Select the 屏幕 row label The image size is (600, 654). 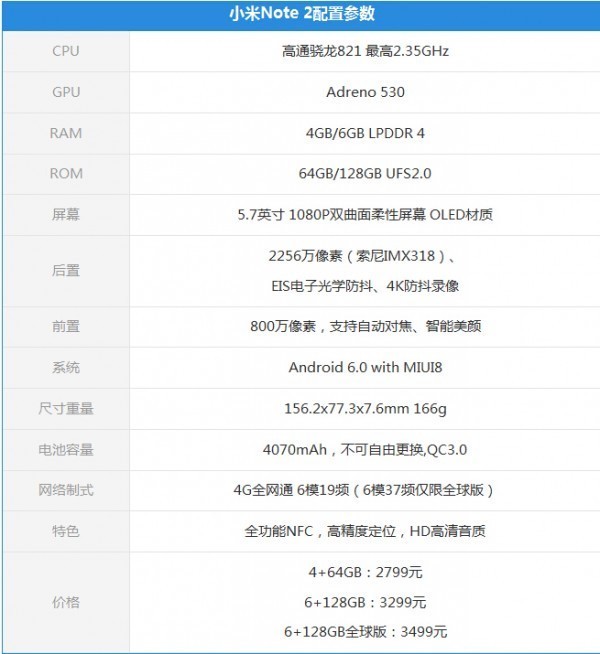pos(66,214)
